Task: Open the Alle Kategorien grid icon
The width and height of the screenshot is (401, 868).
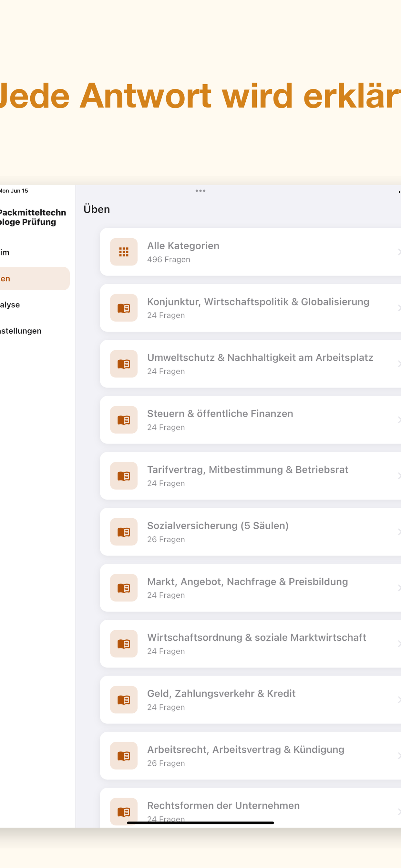Action: [124, 252]
